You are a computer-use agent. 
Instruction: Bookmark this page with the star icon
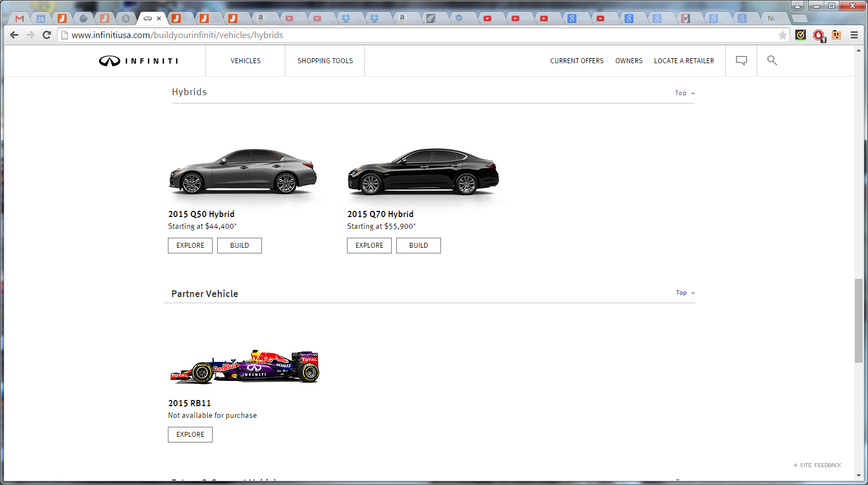pos(782,35)
